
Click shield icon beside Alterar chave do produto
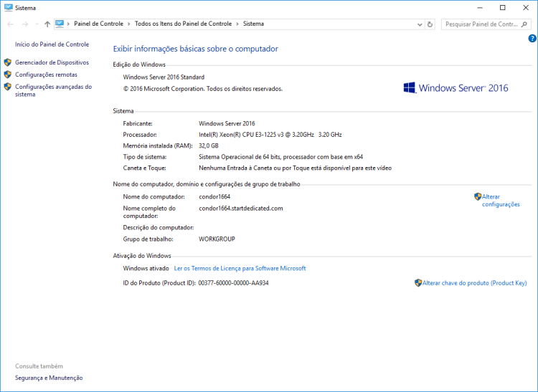pos(418,282)
